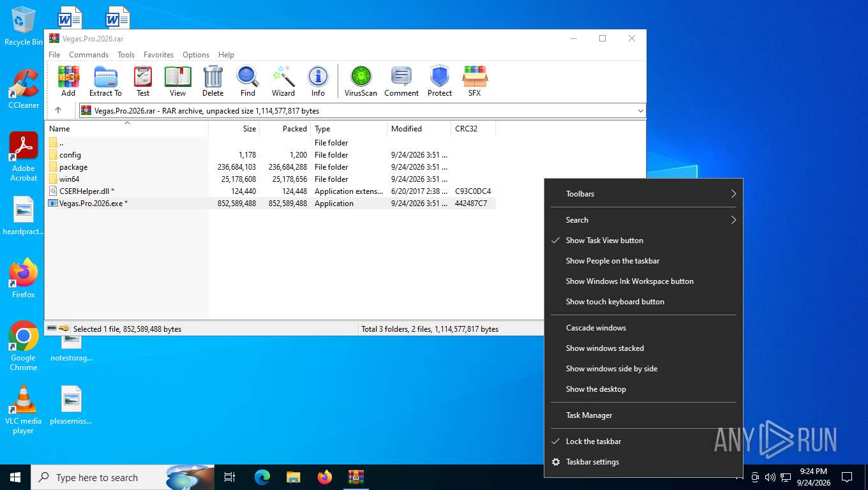Open the Favorites menu
Image resolution: width=868 pixels, height=490 pixels.
159,55
